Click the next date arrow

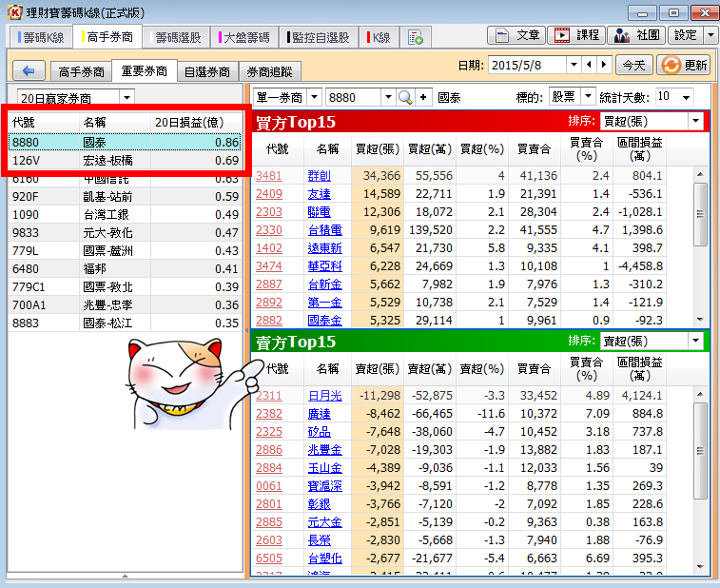(x=604, y=65)
